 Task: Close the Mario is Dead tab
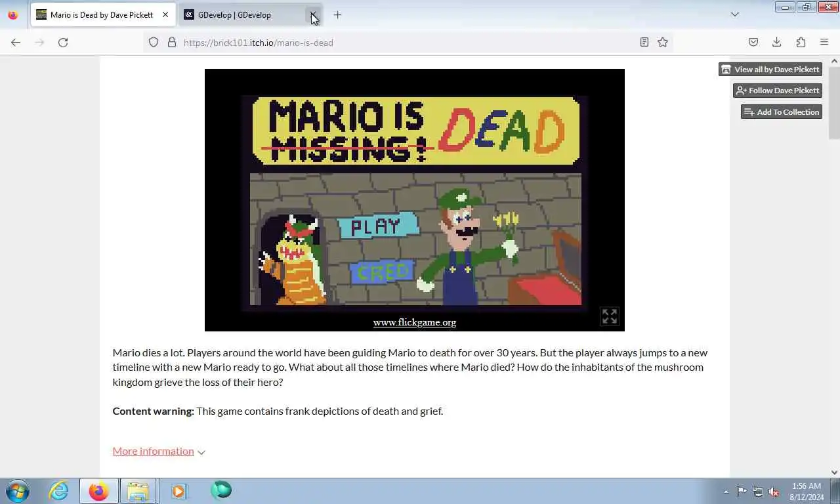coord(165,14)
